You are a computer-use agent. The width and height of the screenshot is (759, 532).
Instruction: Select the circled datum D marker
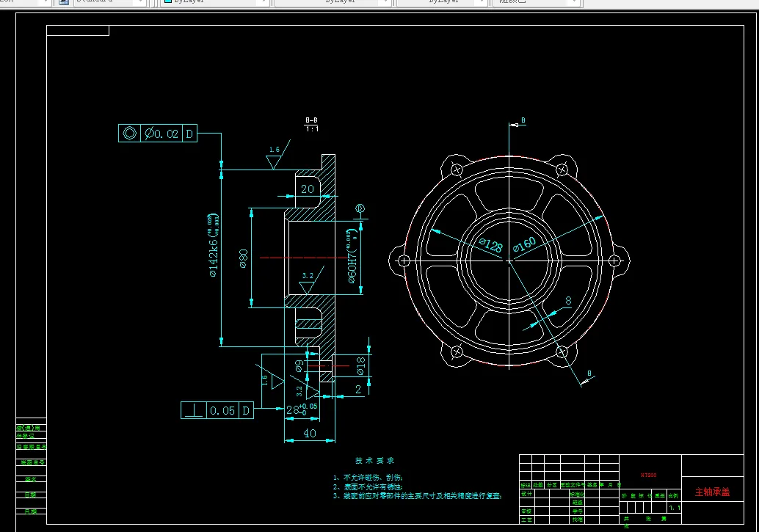(360, 208)
